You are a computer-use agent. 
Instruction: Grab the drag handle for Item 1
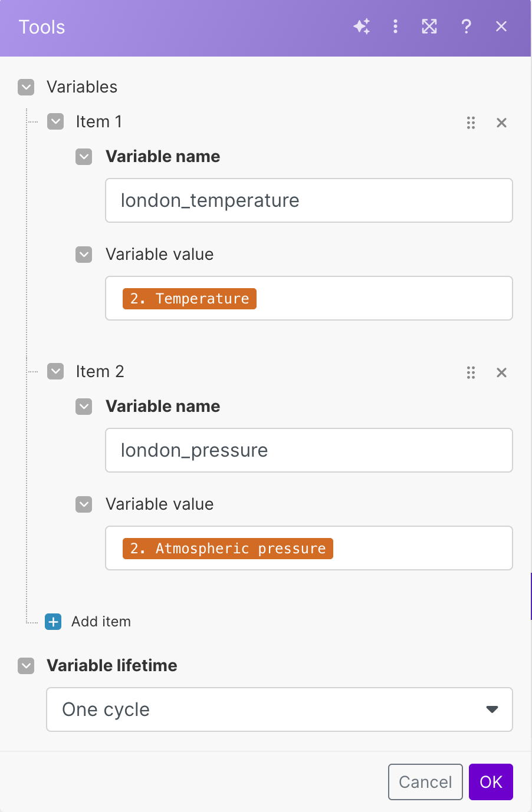471,123
